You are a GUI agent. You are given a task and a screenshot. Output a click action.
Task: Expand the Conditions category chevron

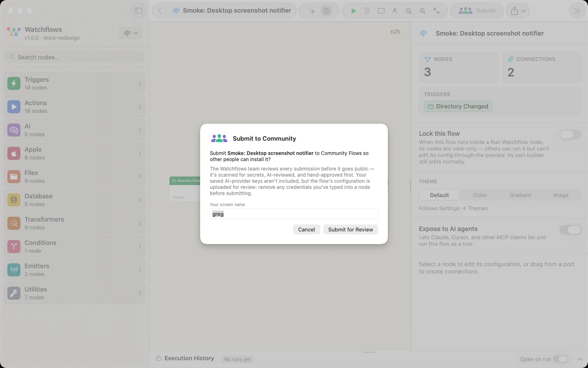(x=140, y=247)
